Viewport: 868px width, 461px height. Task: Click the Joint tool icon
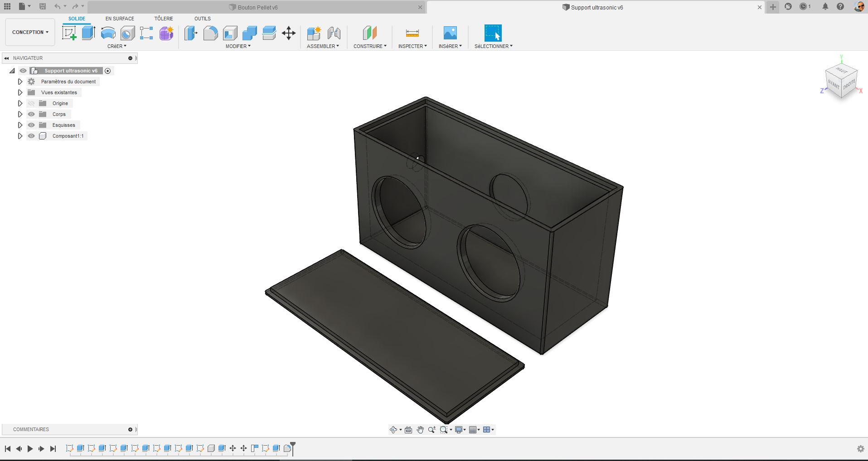click(x=334, y=33)
